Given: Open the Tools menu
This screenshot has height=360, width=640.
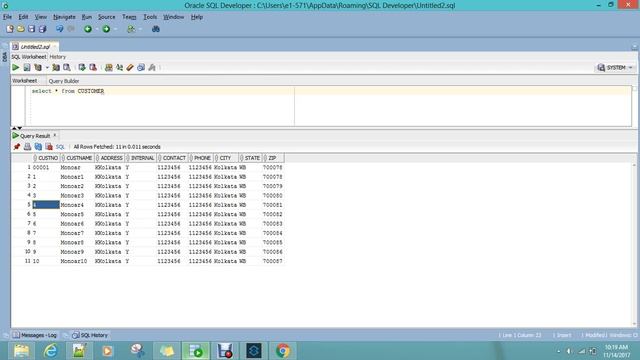Looking at the screenshot, I should (150, 17).
